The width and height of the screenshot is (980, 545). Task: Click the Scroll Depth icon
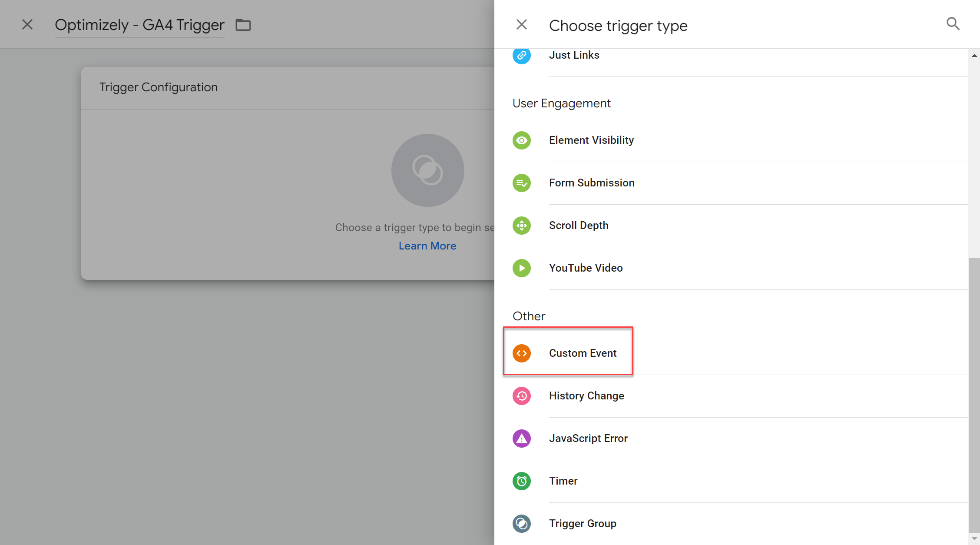(523, 225)
